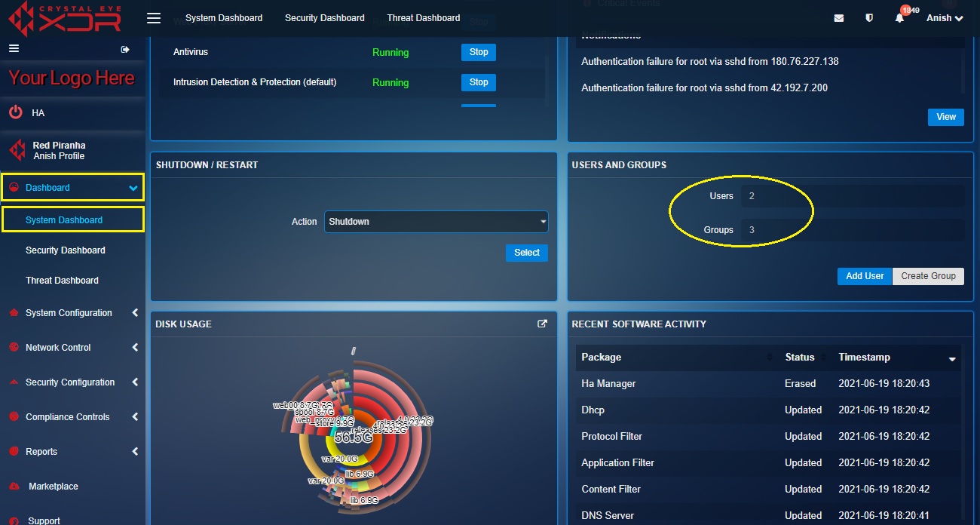980x525 pixels.
Task: Click the Network Control sidebar icon
Action: coord(13,348)
